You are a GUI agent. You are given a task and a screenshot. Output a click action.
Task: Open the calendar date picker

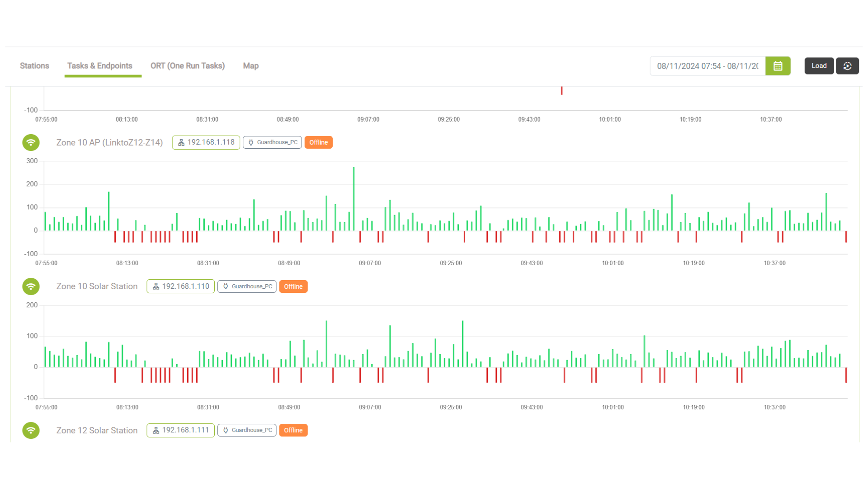778,66
